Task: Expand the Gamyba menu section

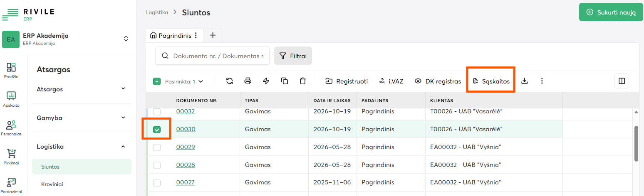Action: (x=82, y=118)
